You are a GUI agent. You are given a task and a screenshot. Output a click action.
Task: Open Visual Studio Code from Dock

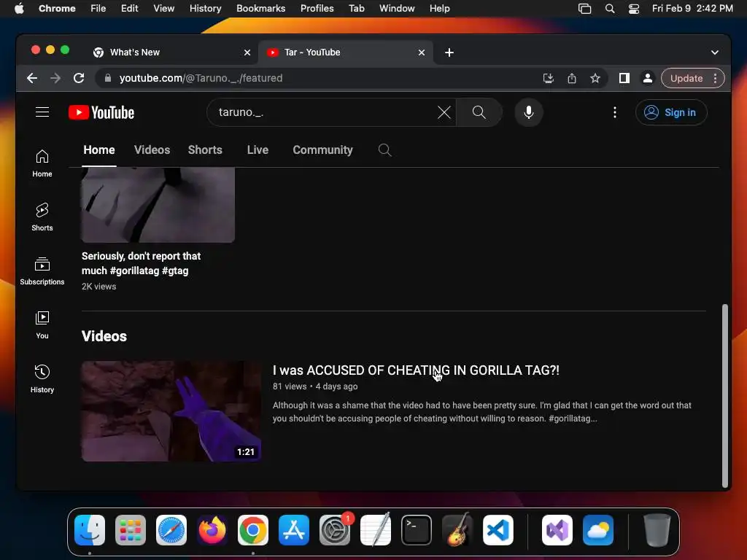pos(498,530)
